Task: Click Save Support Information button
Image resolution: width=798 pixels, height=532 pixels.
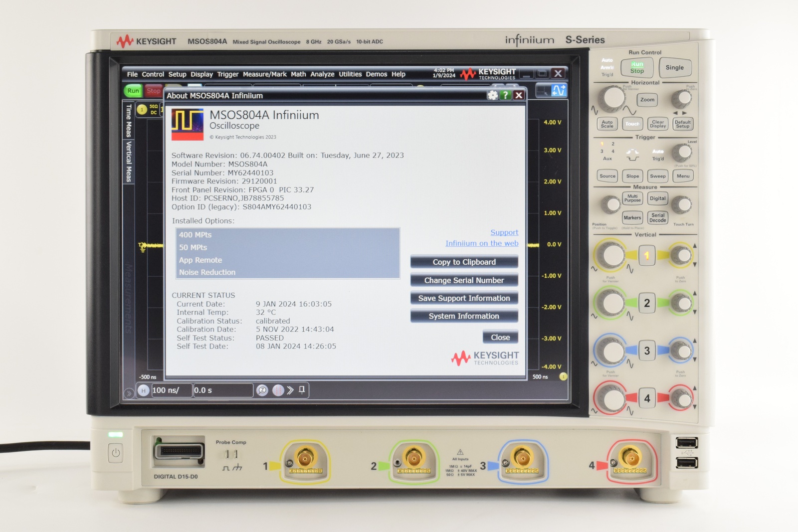Action: tap(464, 298)
